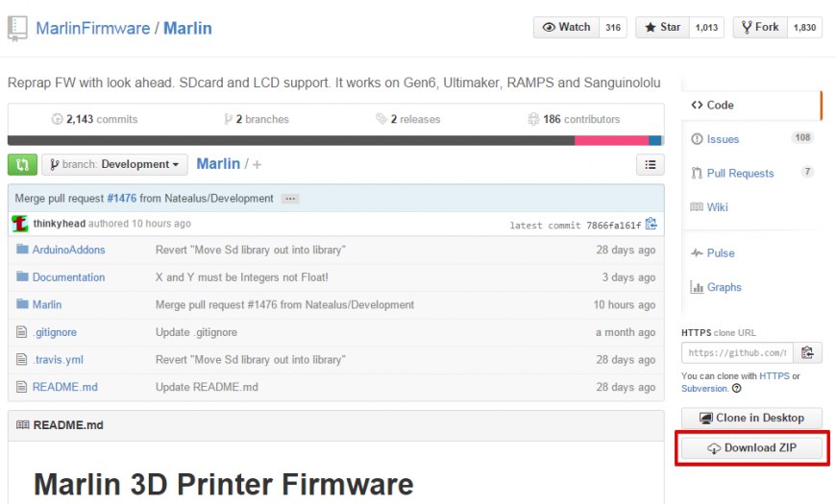Open the README.md file in list

[x=65, y=387]
